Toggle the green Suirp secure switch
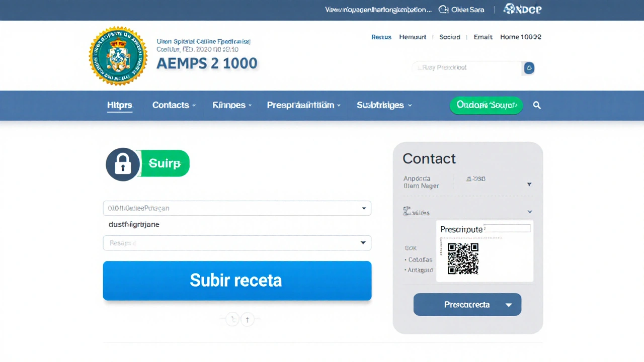 click(164, 163)
